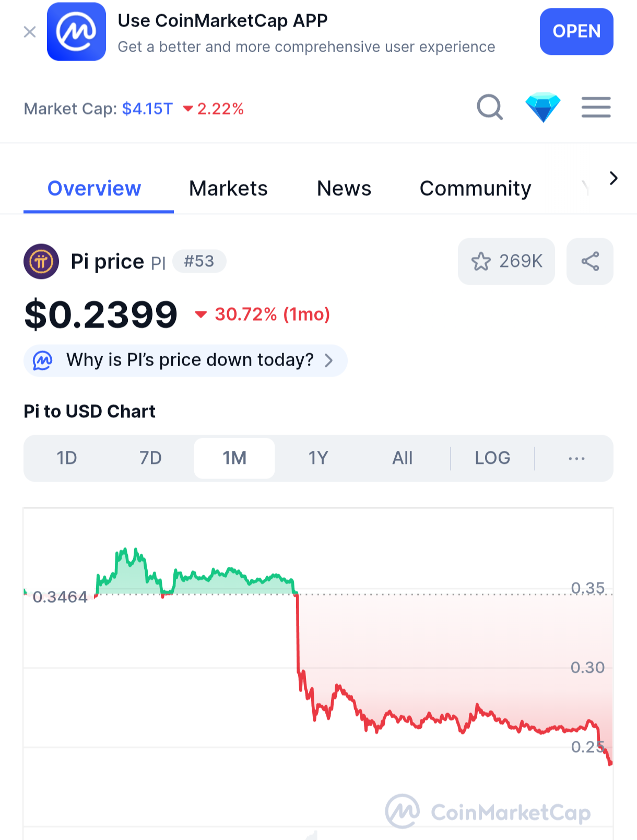Tap the blue diamond rewards icon
This screenshot has height=840, width=637.
click(542, 108)
